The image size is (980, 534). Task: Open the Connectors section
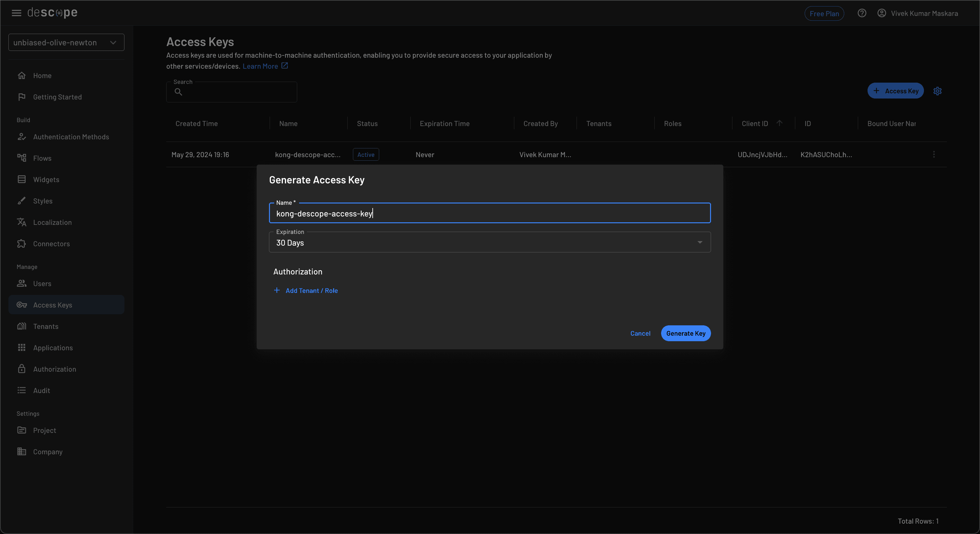point(51,243)
